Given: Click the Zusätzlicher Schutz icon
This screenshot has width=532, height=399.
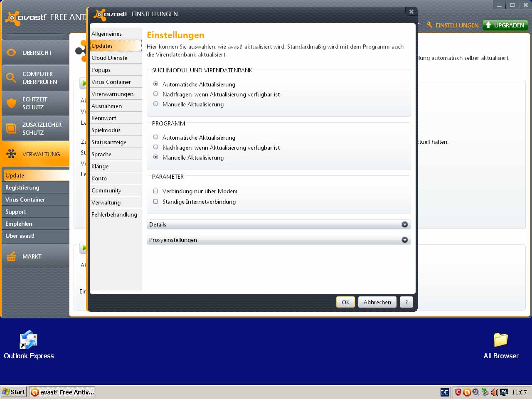Looking at the screenshot, I should pos(11,128).
